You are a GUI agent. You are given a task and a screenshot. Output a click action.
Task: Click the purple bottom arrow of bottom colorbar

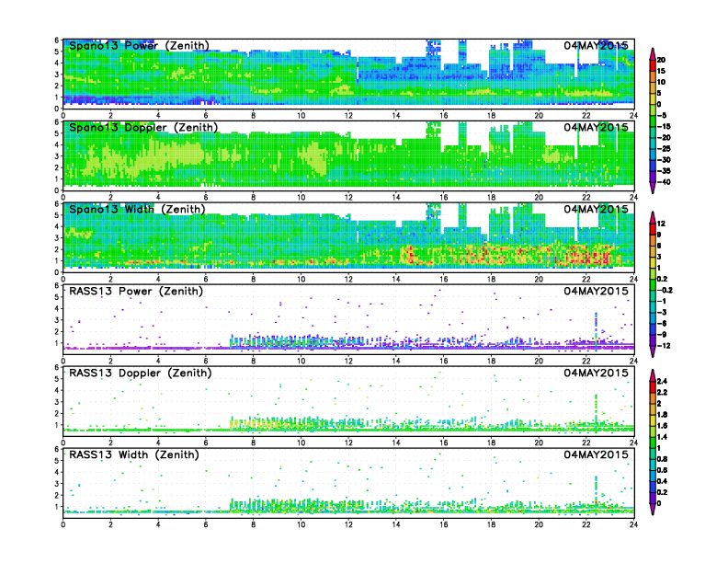tap(653, 510)
